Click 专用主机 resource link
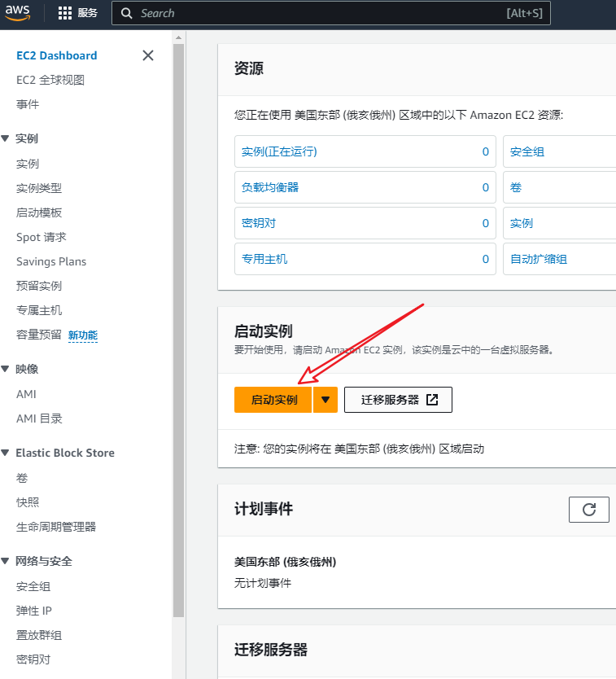 264,259
